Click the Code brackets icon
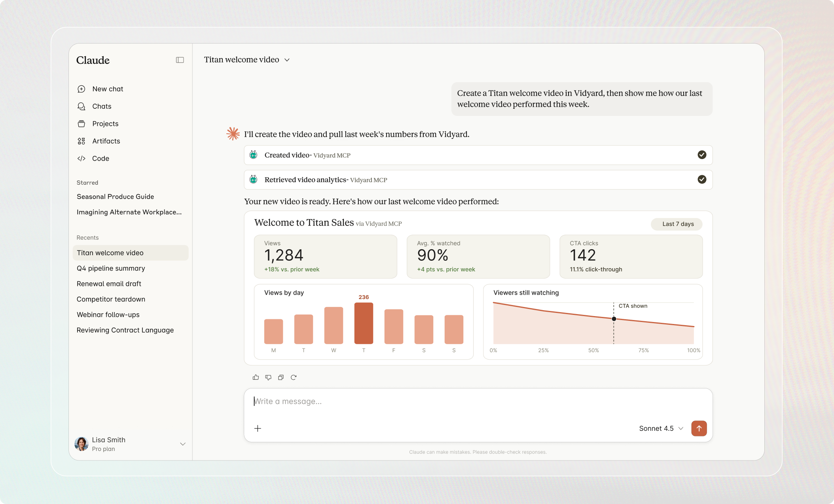 click(82, 159)
